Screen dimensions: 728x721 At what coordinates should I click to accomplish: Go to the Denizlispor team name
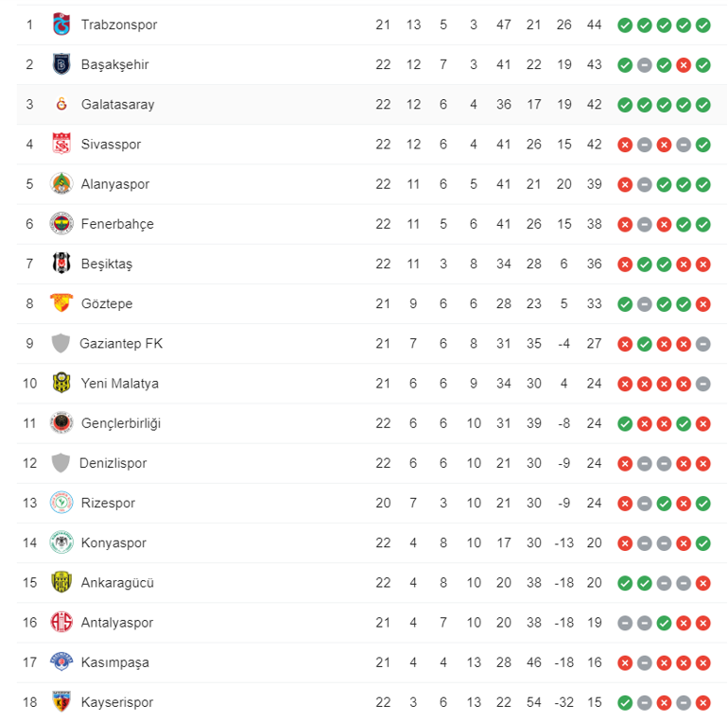tap(113, 463)
